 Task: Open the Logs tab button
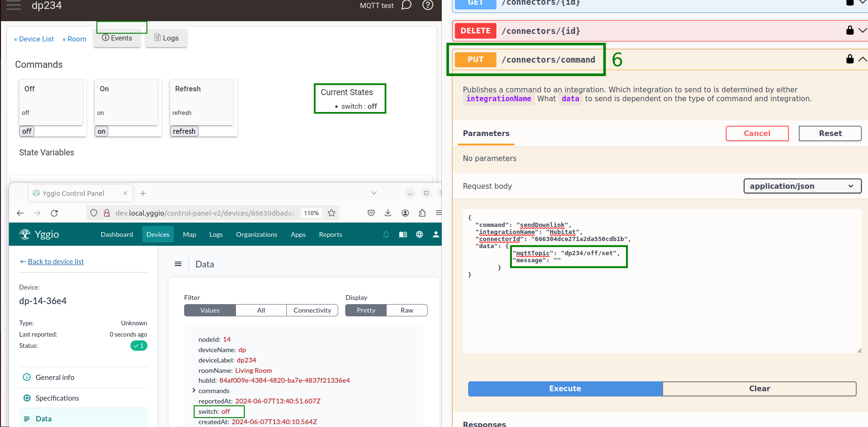[166, 38]
